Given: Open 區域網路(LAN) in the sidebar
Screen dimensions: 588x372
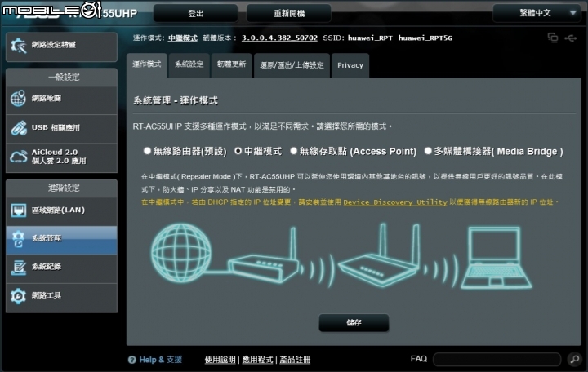Looking at the screenshot, I should [61, 210].
